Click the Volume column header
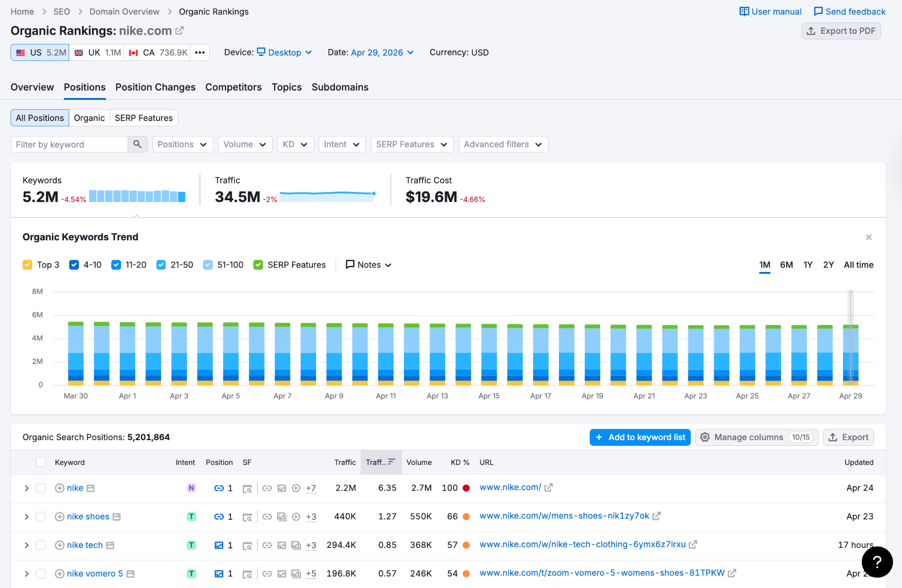Screen dimensions: 902x588 pyautogui.click(x=419, y=462)
